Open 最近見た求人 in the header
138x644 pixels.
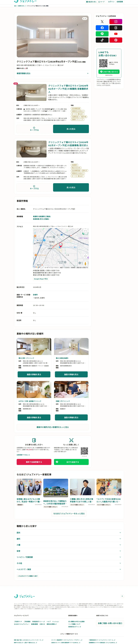pos(91,2)
